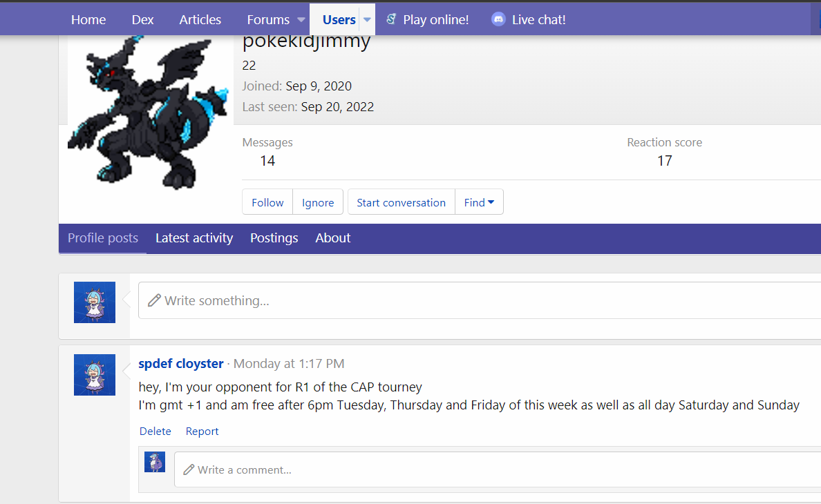Click the Joined date Sep 9, 2020
Image resolution: width=821 pixels, height=504 pixels.
pos(319,86)
